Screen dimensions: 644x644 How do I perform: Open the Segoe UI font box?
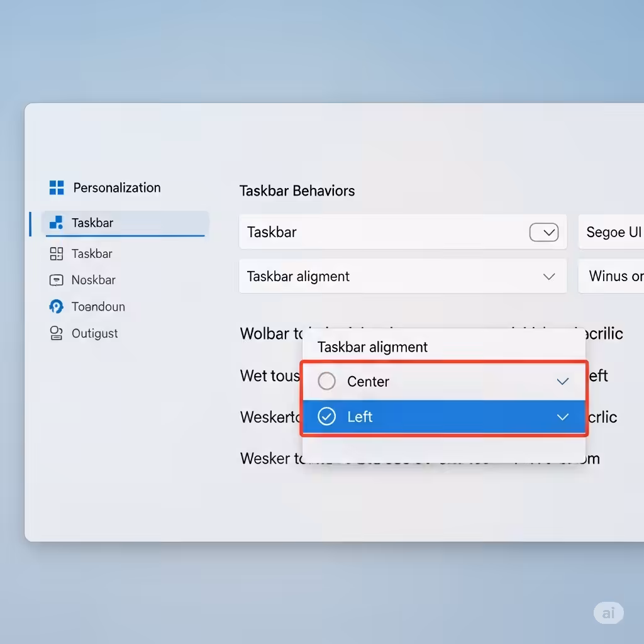[611, 231]
